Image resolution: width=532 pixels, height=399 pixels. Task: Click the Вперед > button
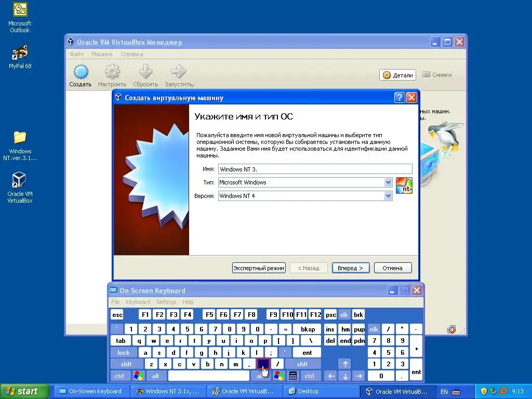pos(351,268)
